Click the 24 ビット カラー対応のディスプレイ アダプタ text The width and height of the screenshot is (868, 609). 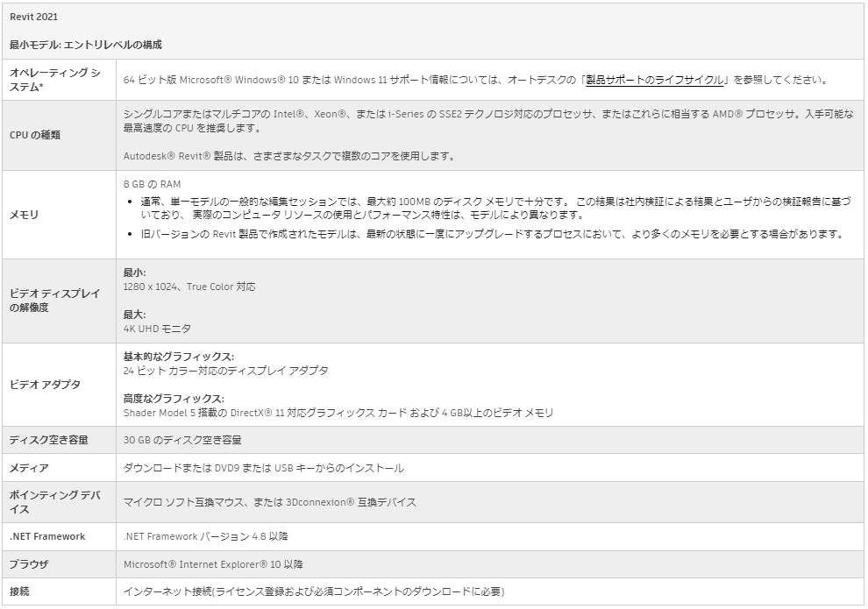[226, 371]
